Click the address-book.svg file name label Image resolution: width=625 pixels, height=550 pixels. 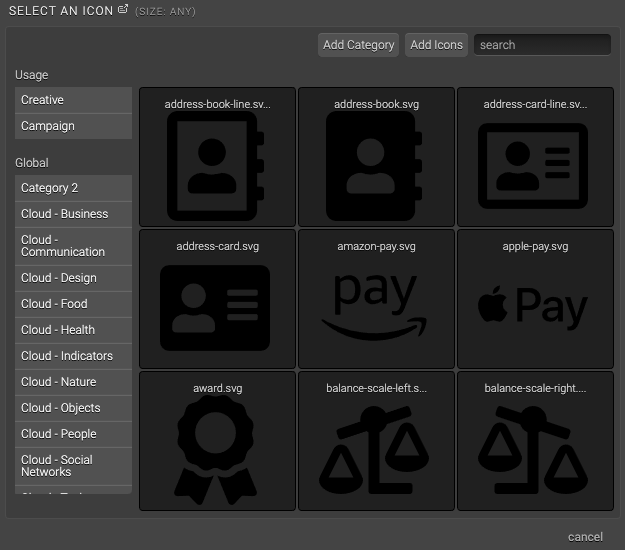click(376, 104)
